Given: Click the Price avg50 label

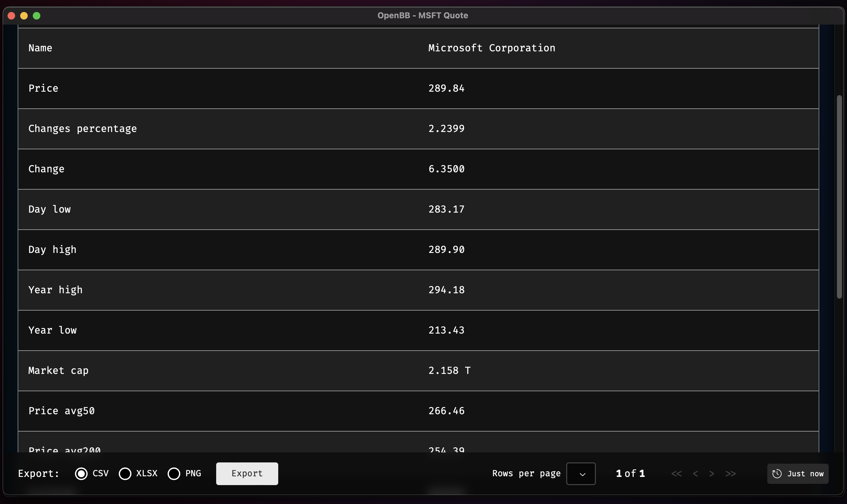Looking at the screenshot, I should tap(61, 411).
